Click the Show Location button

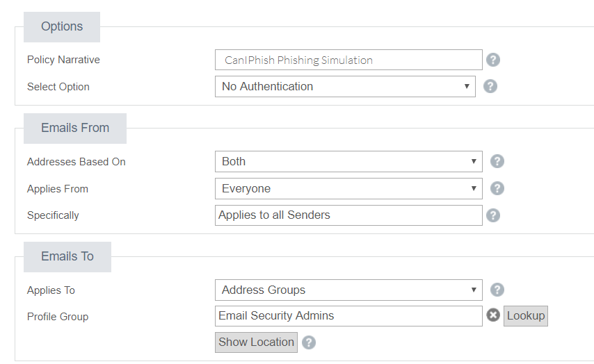(256, 342)
